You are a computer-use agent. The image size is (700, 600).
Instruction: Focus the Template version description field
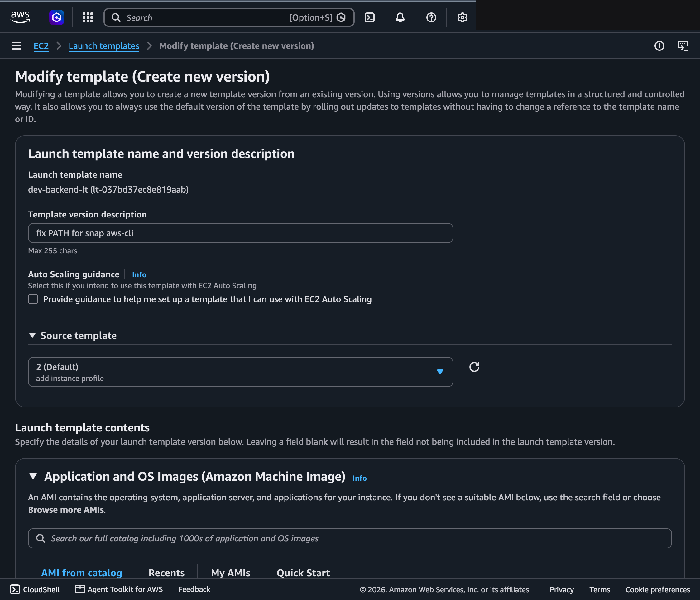click(241, 233)
